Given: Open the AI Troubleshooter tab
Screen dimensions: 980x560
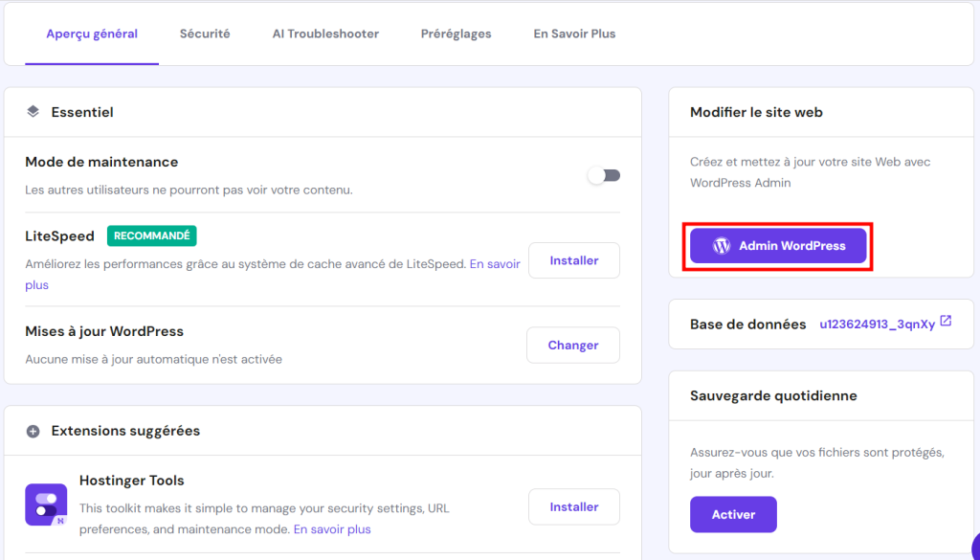Looking at the screenshot, I should click(x=325, y=34).
